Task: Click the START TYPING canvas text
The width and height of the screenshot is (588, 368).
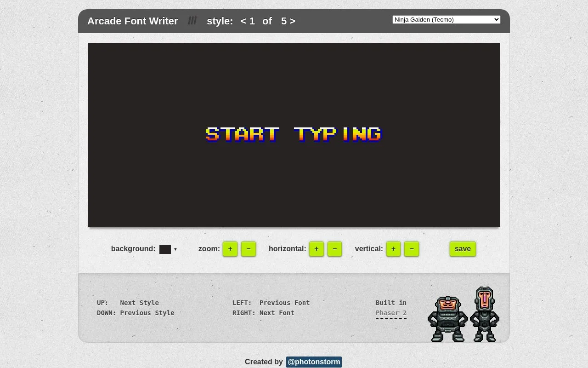Action: (294, 134)
